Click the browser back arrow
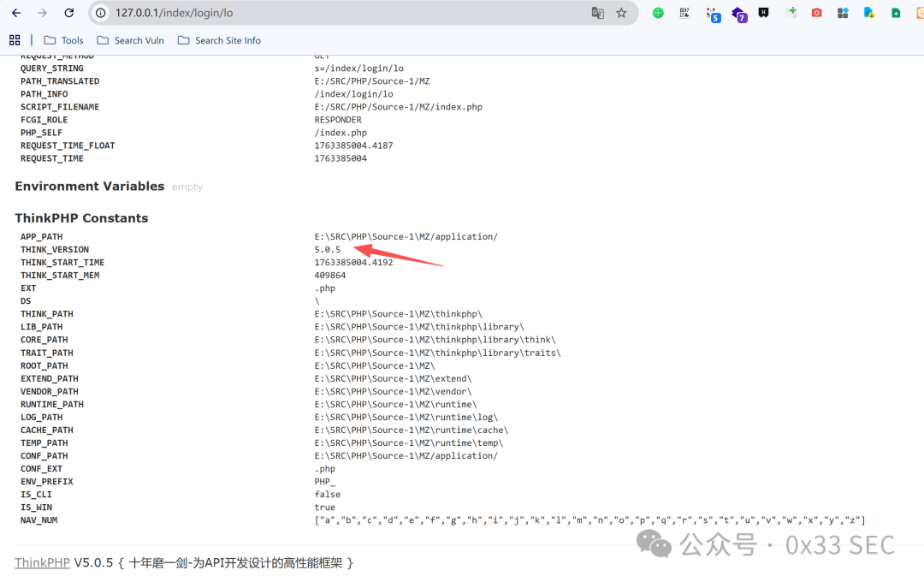Screen dimensions: 924x582 coord(16,13)
